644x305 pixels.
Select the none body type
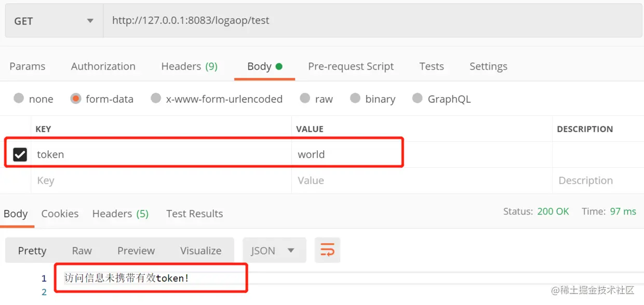click(x=19, y=98)
